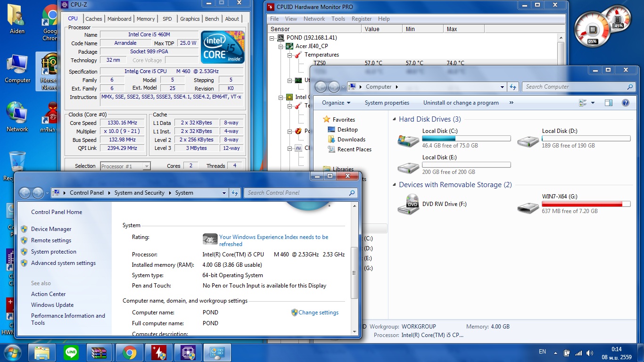Collapse the POND node in HWMonitor tree
The image size is (644, 362).
272,38
